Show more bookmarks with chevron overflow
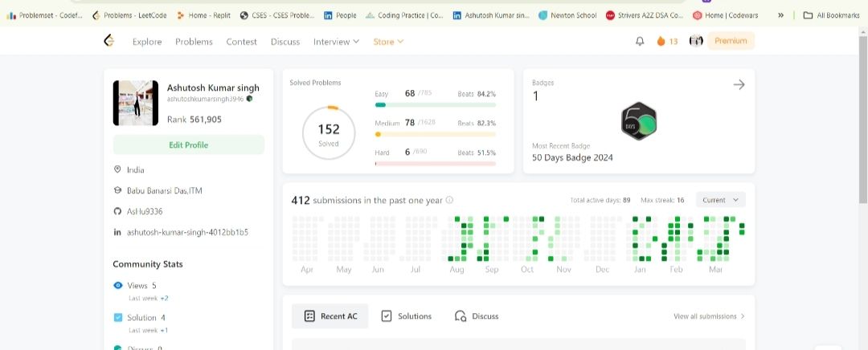The width and height of the screenshot is (868, 350). pos(780,15)
